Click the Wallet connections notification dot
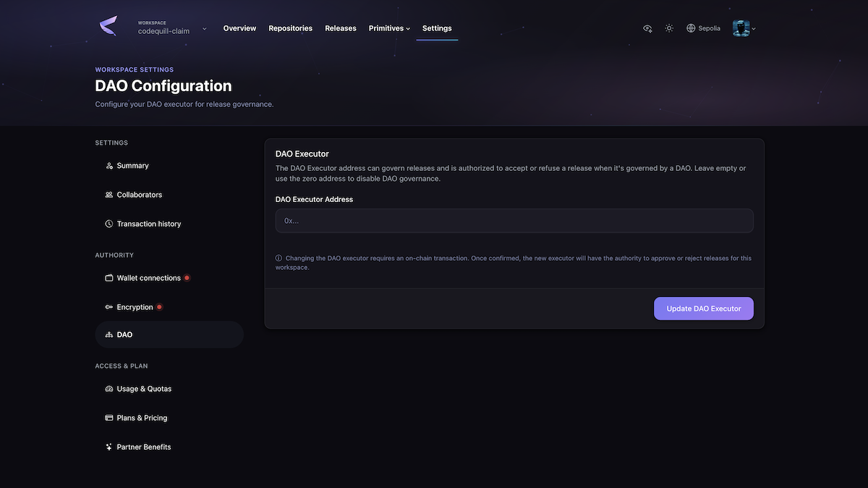This screenshot has width=868, height=488. 187,277
